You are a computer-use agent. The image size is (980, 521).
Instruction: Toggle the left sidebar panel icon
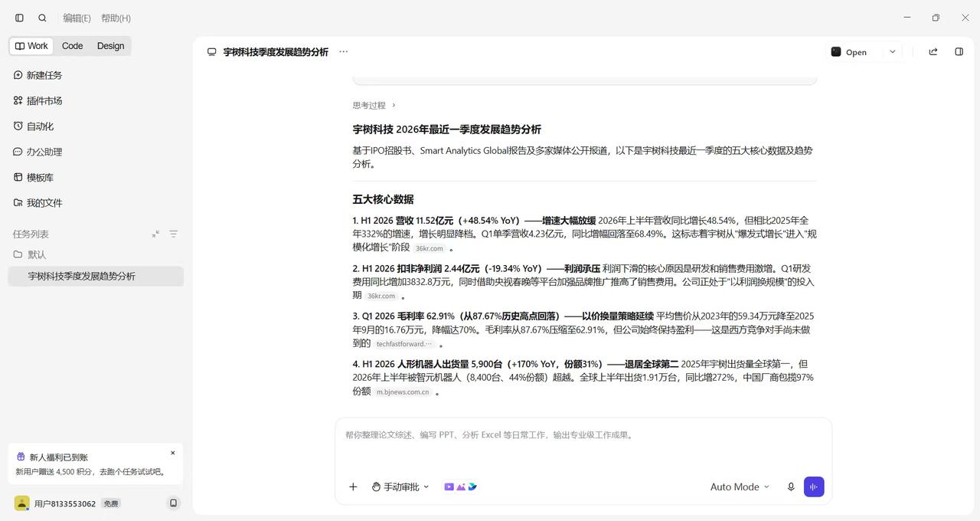pos(20,18)
